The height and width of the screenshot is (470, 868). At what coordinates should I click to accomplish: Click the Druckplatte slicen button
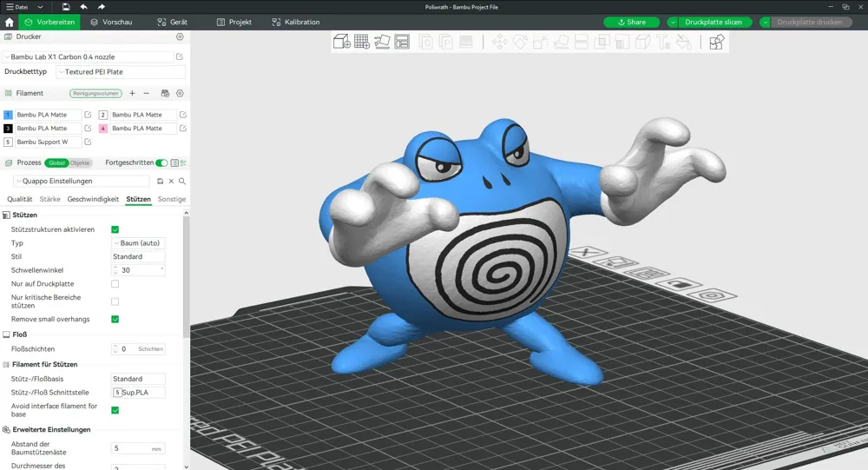pos(713,23)
